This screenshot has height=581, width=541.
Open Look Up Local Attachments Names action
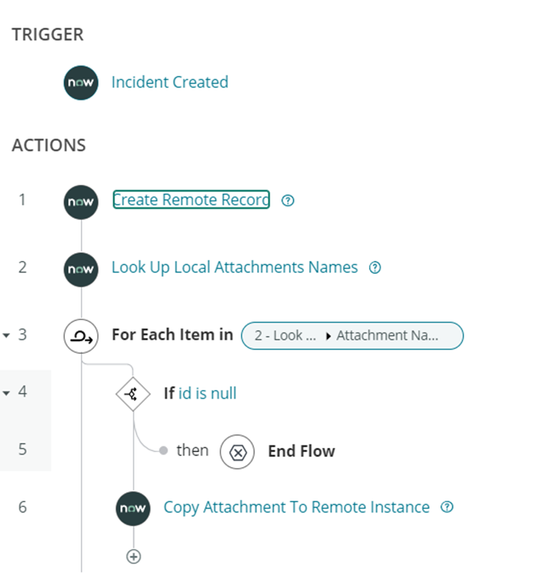coord(235,268)
